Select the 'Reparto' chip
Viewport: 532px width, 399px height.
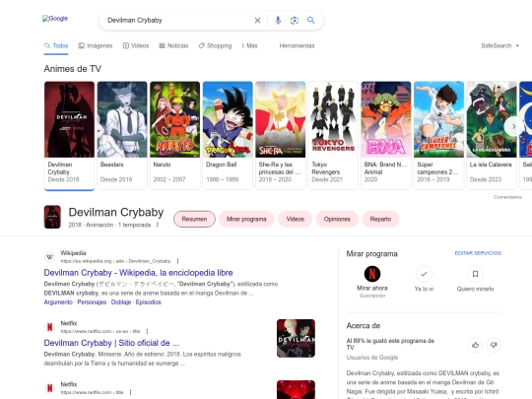[x=380, y=219]
